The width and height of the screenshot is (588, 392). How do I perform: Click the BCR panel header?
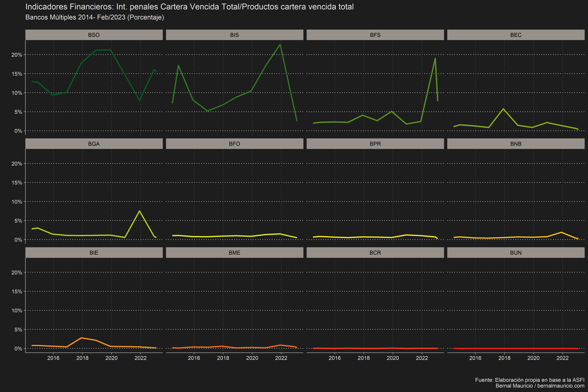click(x=375, y=253)
